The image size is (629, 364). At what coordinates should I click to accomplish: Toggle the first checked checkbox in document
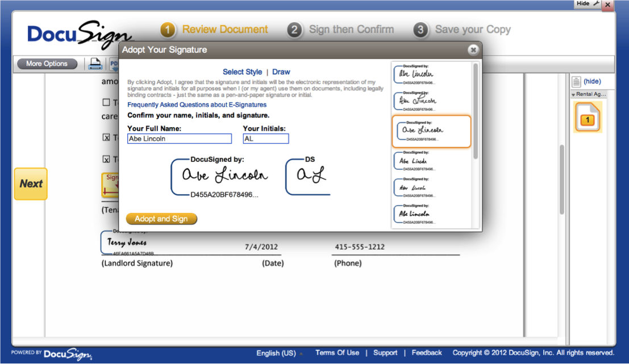pos(106,137)
